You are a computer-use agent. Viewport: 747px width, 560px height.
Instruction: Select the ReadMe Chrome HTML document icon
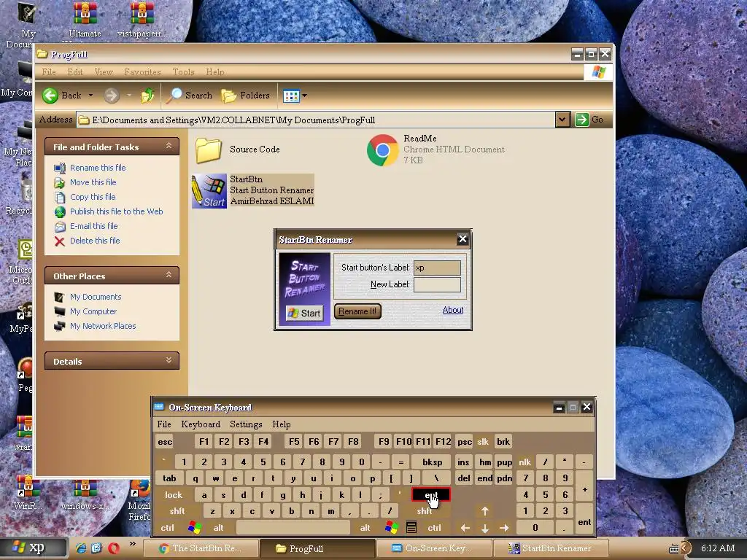pyautogui.click(x=382, y=150)
